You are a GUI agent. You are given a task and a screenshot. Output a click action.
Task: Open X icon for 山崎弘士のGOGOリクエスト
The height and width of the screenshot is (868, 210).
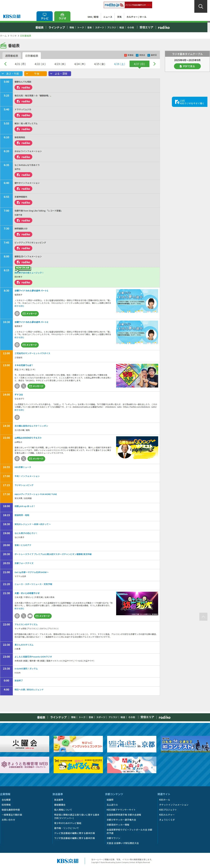coord(24,459)
